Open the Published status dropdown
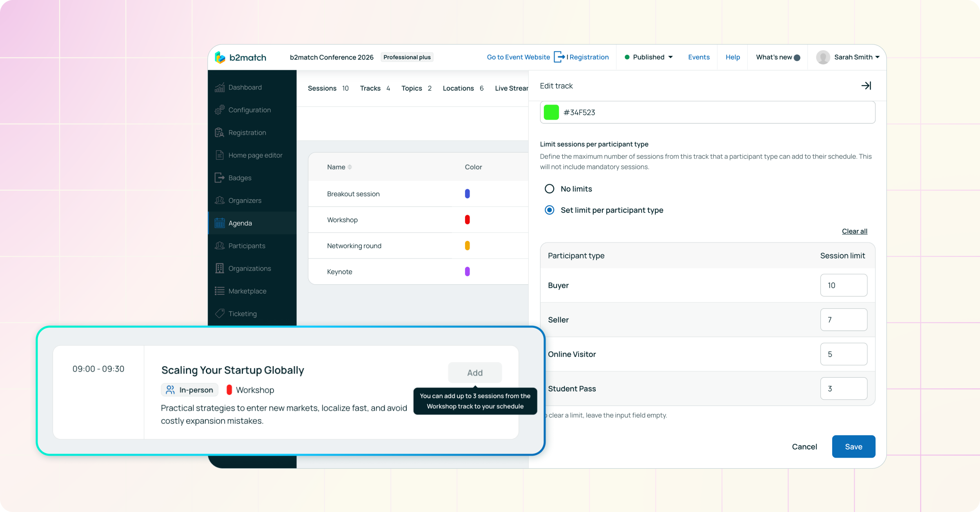This screenshot has width=980, height=512. tap(648, 57)
